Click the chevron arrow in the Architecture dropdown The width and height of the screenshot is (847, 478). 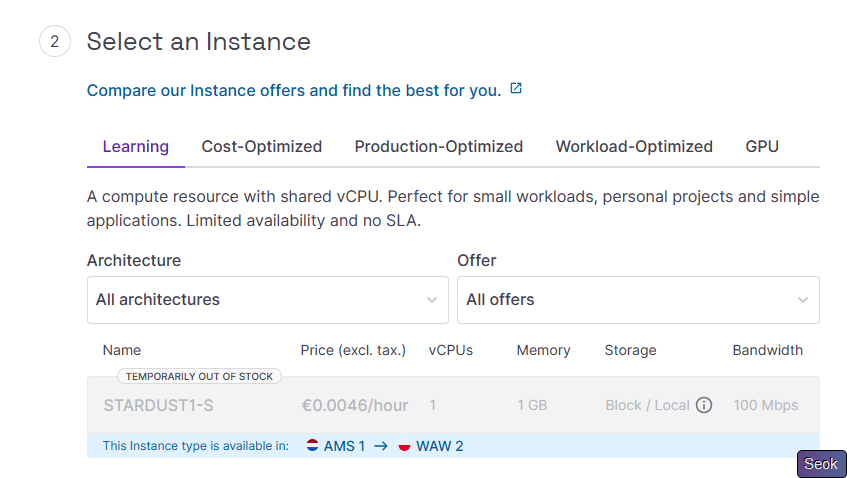coord(431,300)
